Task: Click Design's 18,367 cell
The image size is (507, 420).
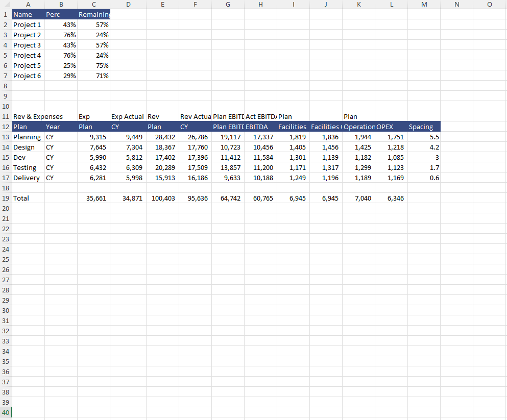Action: coord(163,147)
